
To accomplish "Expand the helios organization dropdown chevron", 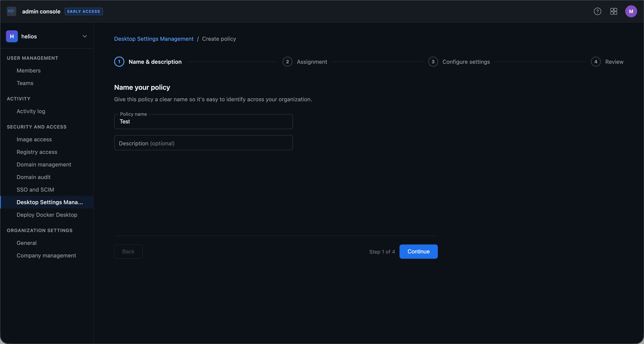I will [x=85, y=36].
